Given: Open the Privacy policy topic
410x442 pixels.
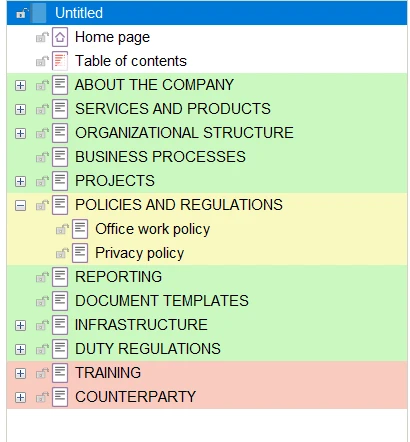Looking at the screenshot, I should click(139, 253).
